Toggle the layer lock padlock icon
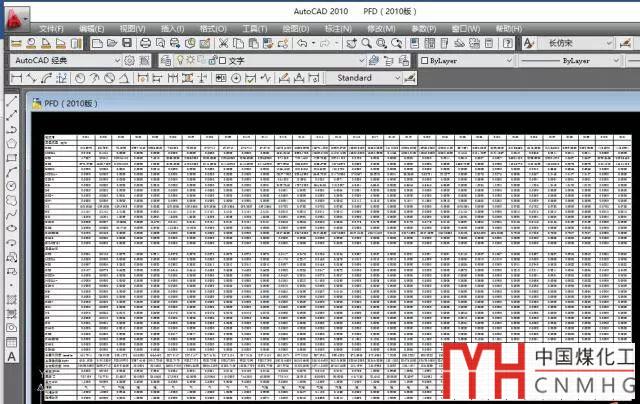Image resolution: width=640 pixels, height=404 pixels. [212, 60]
